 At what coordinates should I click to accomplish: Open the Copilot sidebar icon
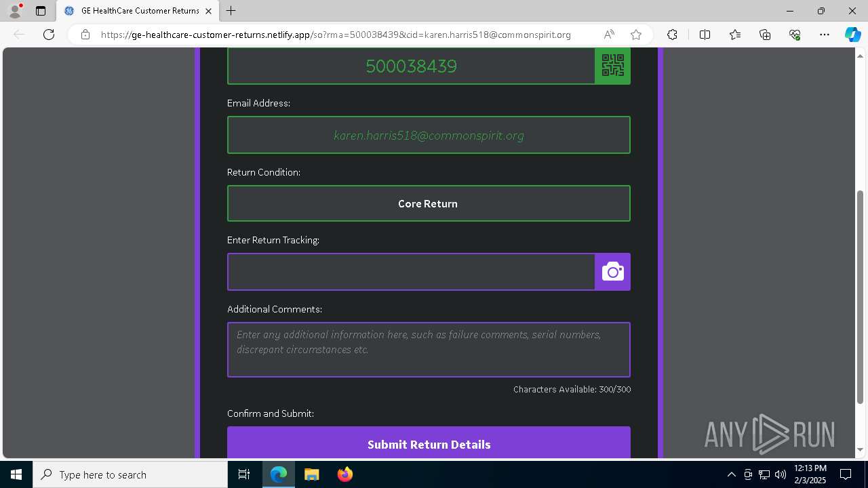coord(852,35)
